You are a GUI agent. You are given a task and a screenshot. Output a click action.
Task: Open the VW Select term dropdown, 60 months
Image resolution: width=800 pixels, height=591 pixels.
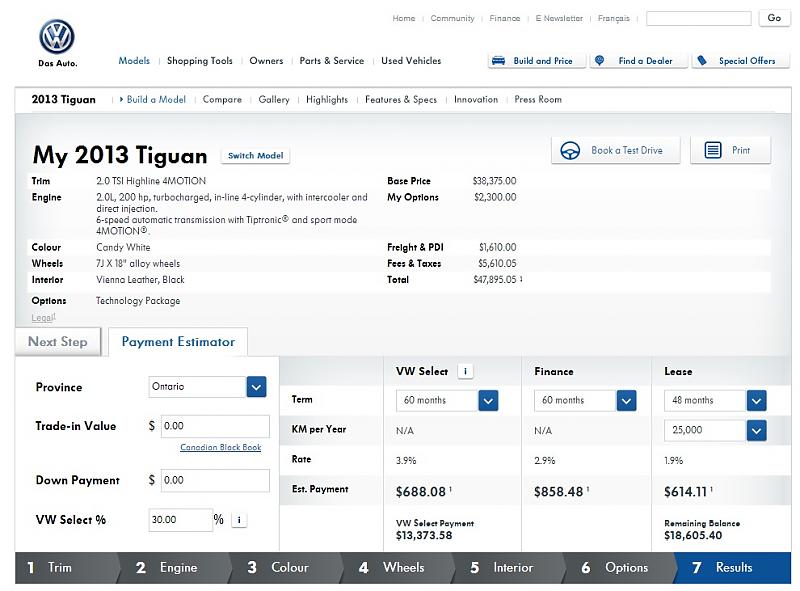tap(447, 401)
